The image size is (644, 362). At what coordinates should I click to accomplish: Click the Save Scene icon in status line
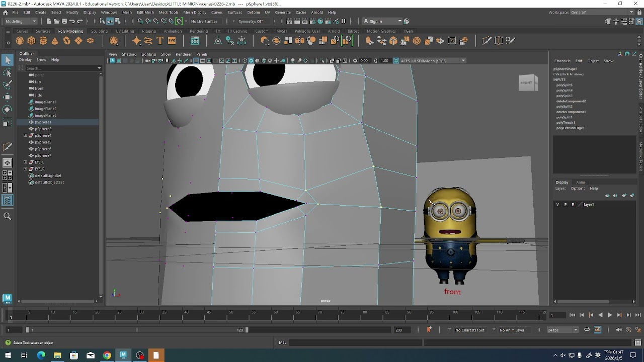[64, 21]
